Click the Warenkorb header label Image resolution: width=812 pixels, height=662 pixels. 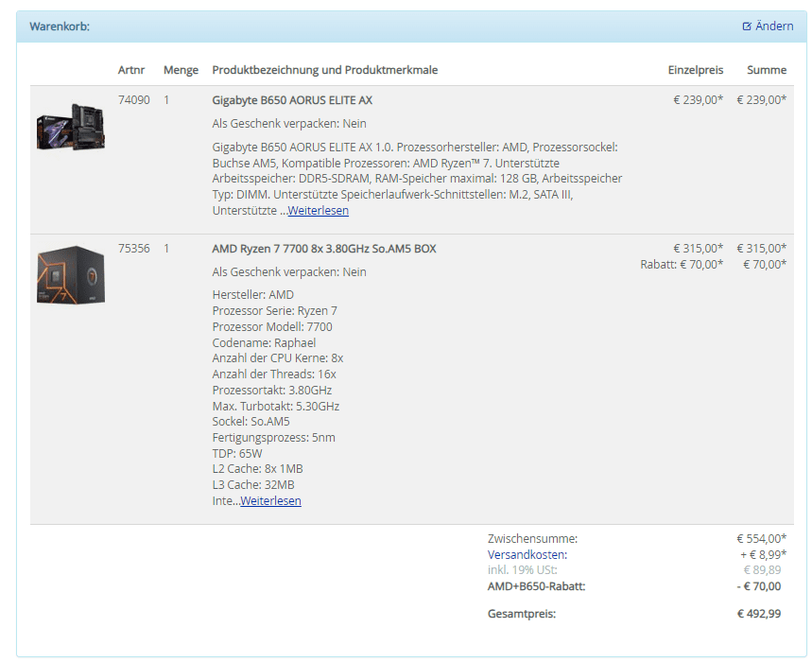60,26
